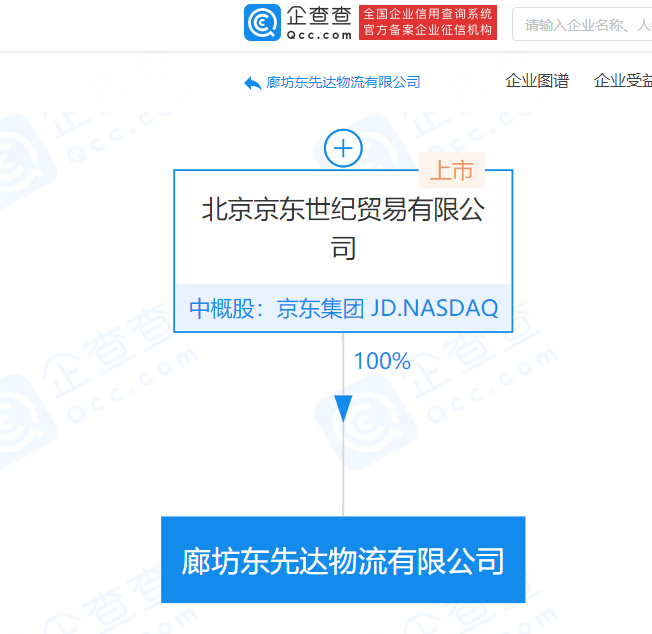Click the red 全国企业信用查询系统 banner
The width and height of the screenshot is (652, 634).
pyautogui.click(x=427, y=14)
